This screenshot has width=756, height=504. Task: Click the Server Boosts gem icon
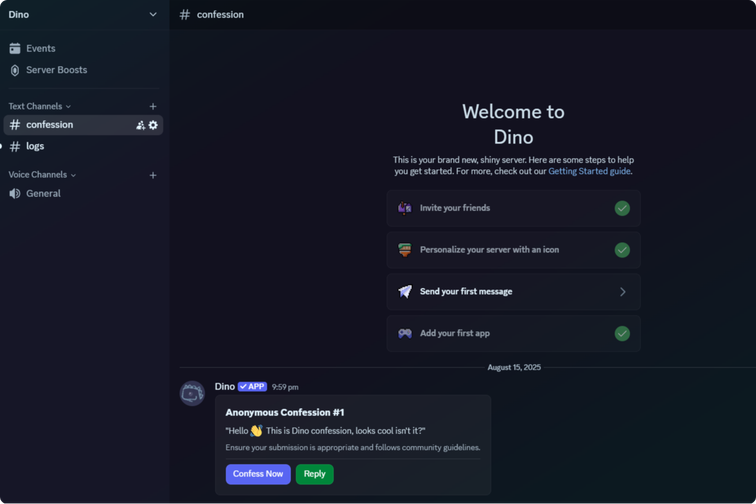(x=15, y=70)
